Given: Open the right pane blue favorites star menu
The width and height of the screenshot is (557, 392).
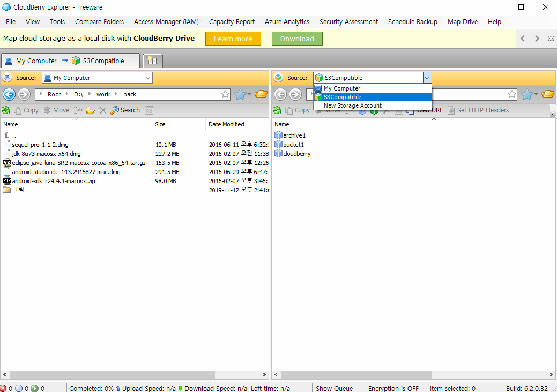Looking at the screenshot, I should click(x=530, y=94).
